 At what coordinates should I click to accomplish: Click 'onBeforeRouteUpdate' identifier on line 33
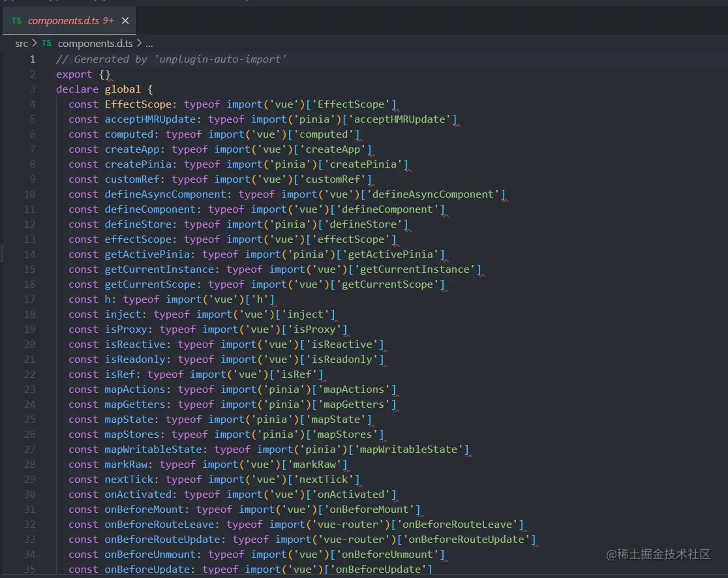(162, 540)
